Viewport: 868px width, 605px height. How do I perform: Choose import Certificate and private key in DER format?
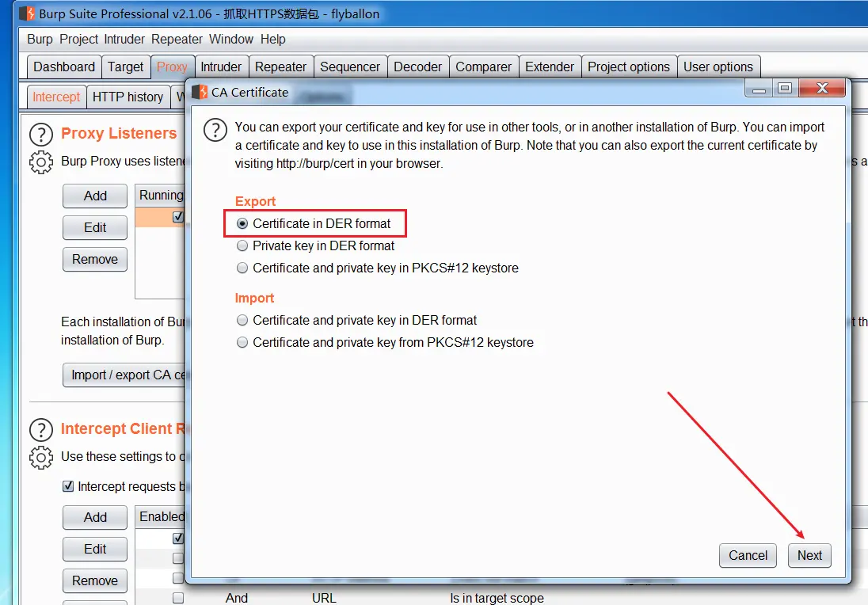point(242,320)
